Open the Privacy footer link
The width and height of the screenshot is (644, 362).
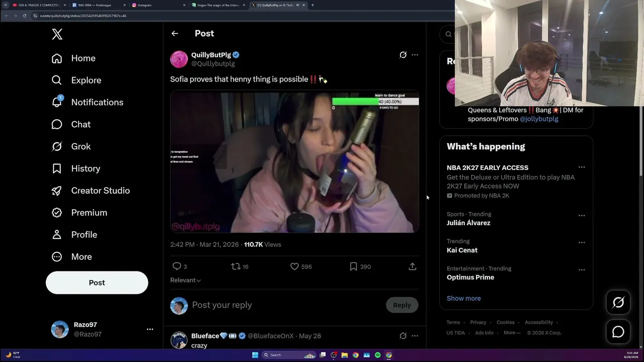click(478, 322)
